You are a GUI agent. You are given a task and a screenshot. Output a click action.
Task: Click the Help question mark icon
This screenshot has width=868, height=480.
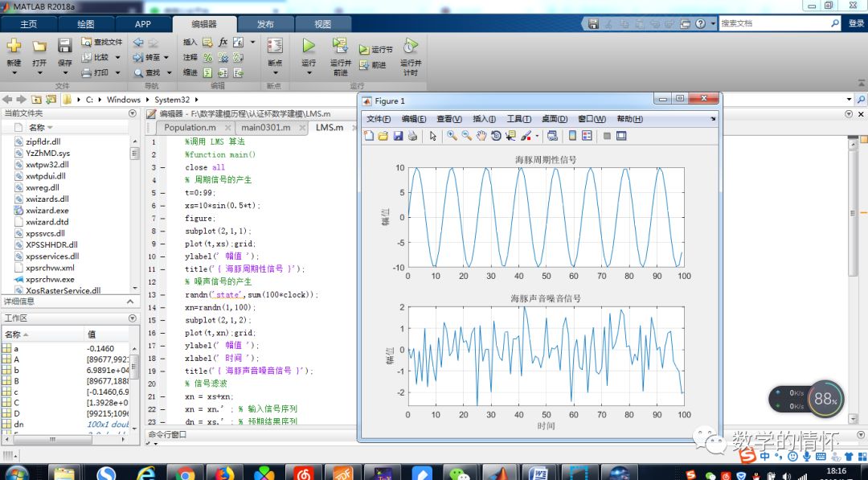pos(700,23)
